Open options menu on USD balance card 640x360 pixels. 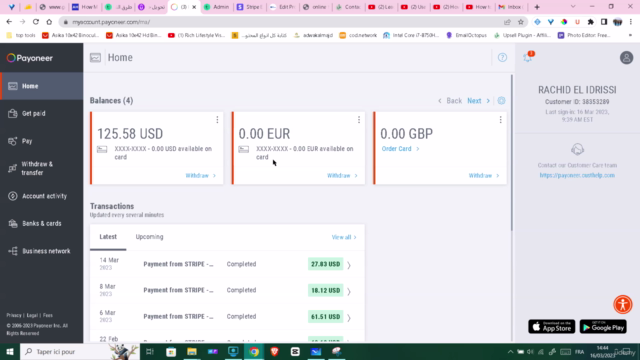tap(217, 120)
